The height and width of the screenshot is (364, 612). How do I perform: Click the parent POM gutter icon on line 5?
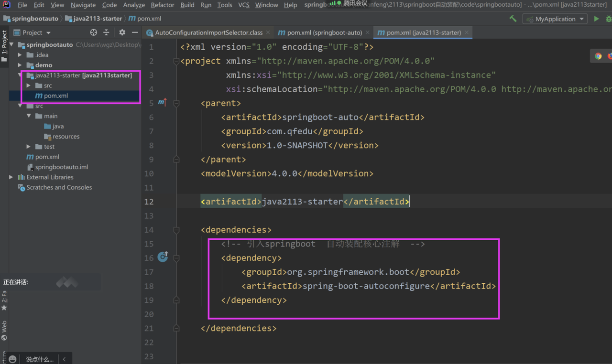point(162,103)
